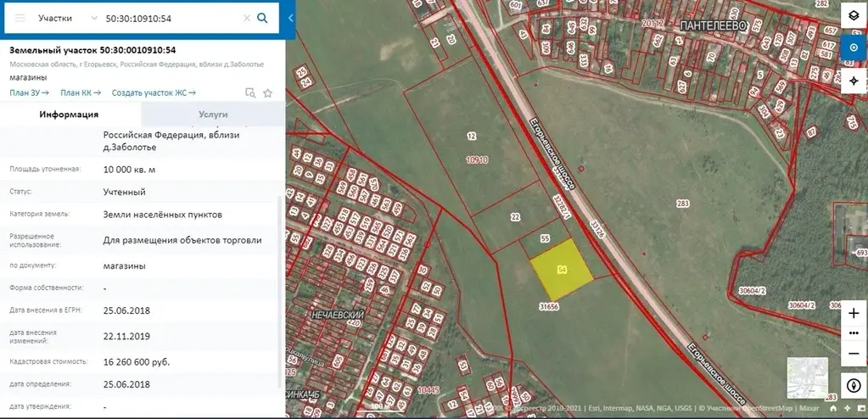The width and height of the screenshot is (868, 419).
Task: Open the hamburger menu in search bar
Action: 20,18
